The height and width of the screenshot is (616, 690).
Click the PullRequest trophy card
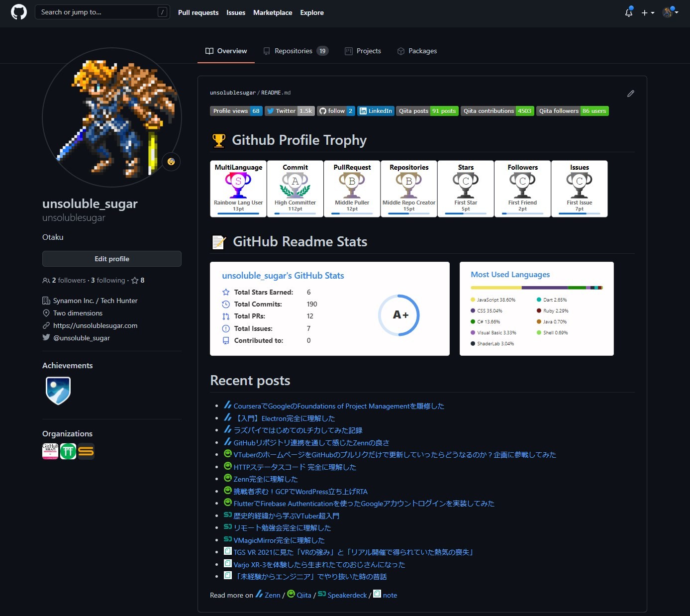pos(352,189)
